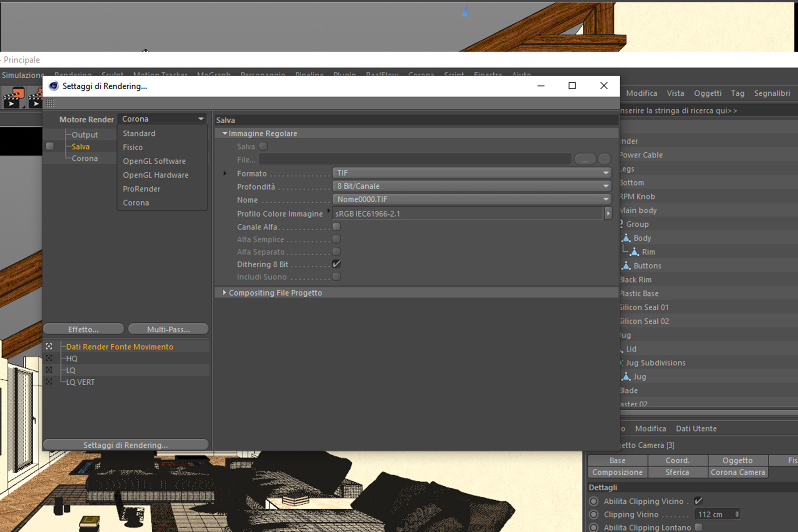
Task: Click the Jug polygon object triangle icon
Action: pyautogui.click(x=626, y=377)
